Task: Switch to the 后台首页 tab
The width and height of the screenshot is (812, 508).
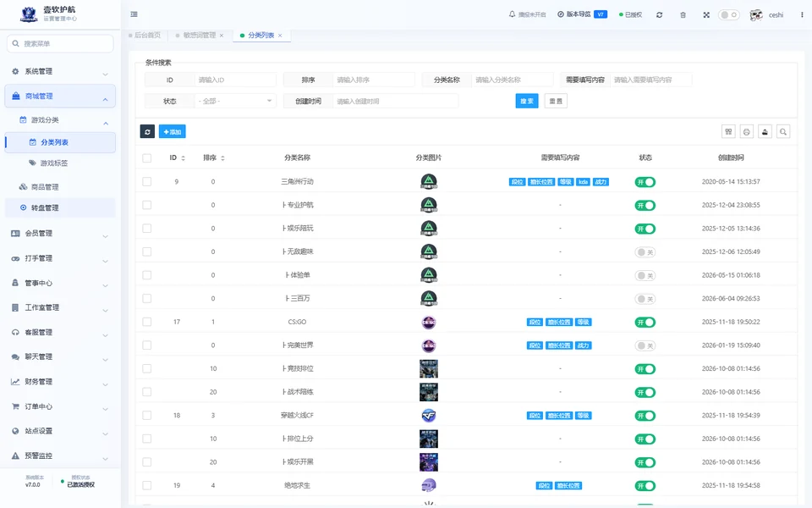Action: (145, 36)
